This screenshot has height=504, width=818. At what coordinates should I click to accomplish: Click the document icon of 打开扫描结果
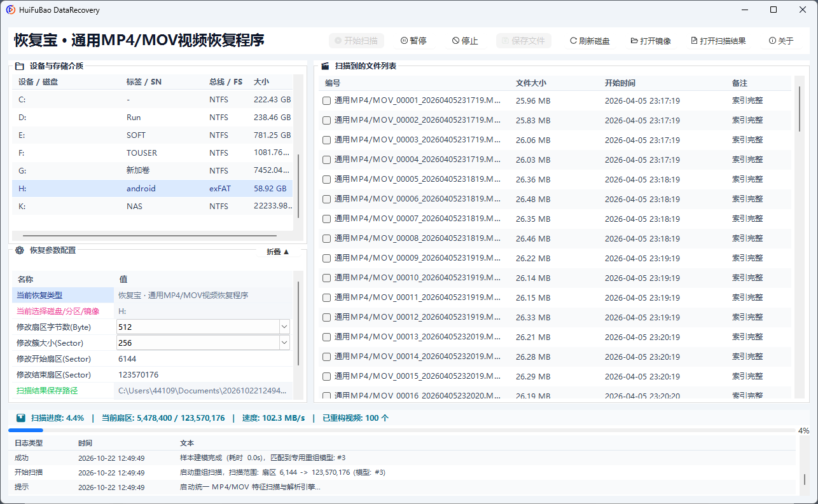pyautogui.click(x=694, y=41)
